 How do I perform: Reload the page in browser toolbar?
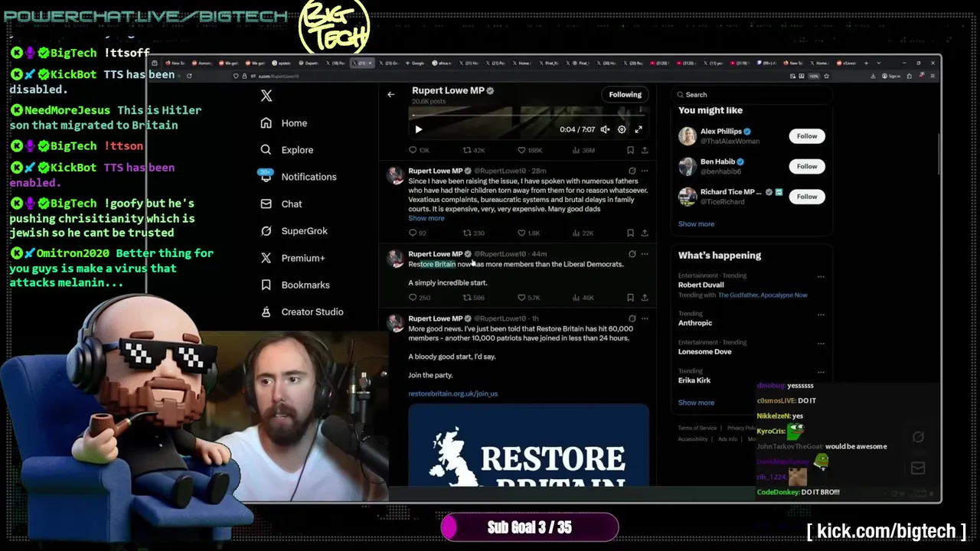coord(189,76)
